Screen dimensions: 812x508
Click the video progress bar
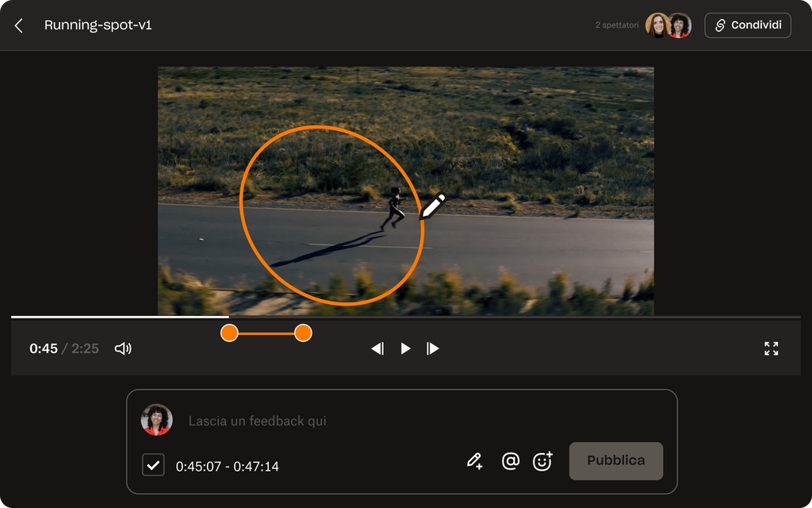[476, 317]
